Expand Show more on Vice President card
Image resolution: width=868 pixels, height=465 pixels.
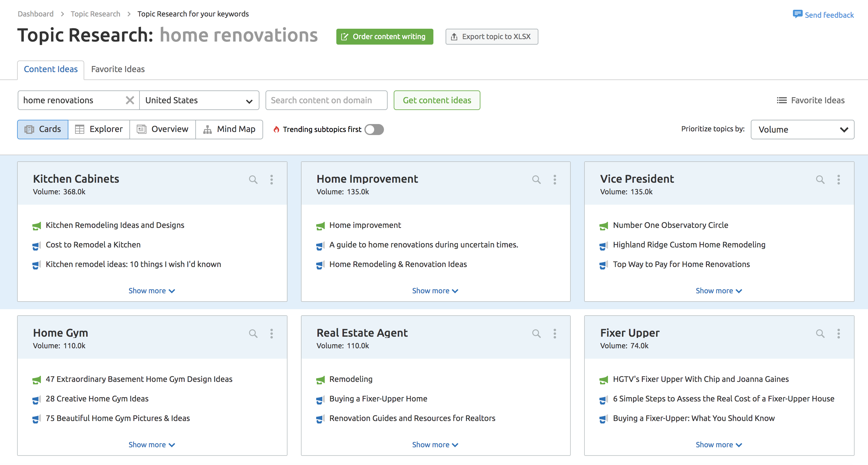[719, 291]
